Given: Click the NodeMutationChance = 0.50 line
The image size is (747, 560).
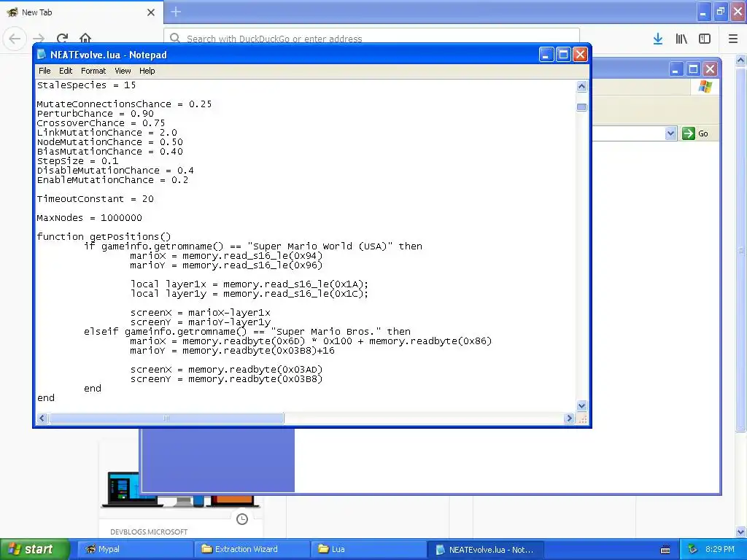Looking at the screenshot, I should [x=109, y=142].
